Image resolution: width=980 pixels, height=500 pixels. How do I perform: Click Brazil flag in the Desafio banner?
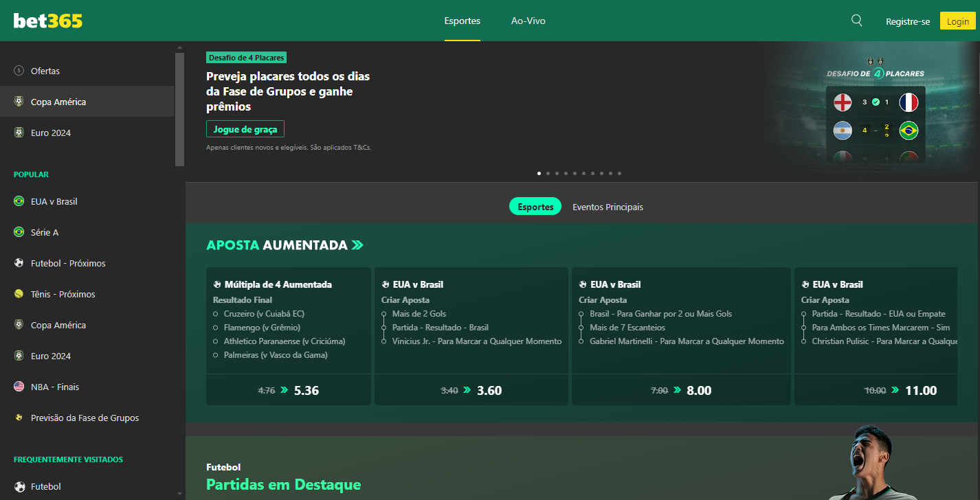(909, 130)
